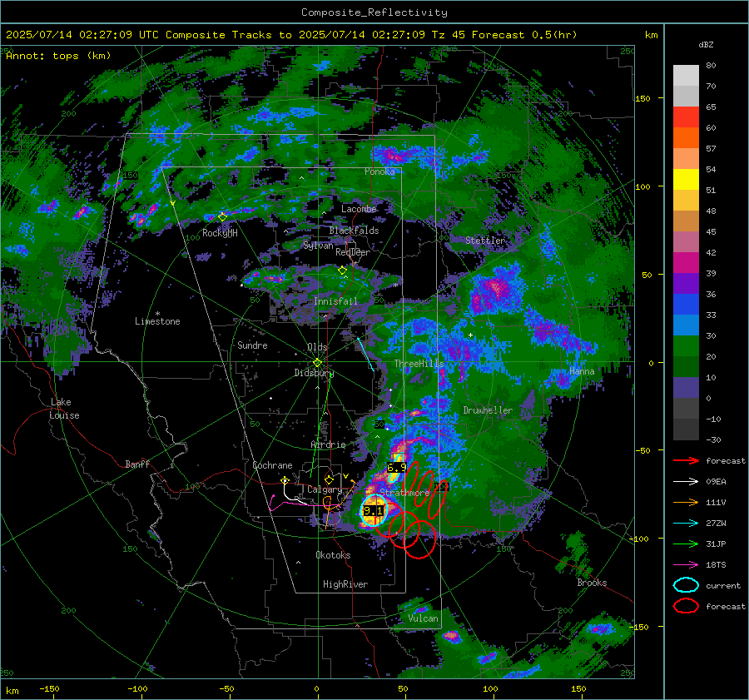Click the Okotoks city label
The image size is (749, 700).
(333, 555)
